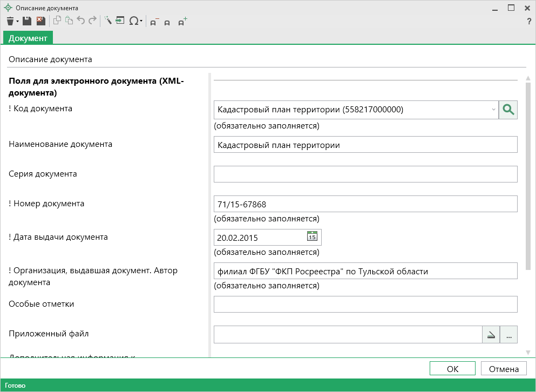
Task: Increase font size with the A-plus icon
Action: tap(182, 22)
